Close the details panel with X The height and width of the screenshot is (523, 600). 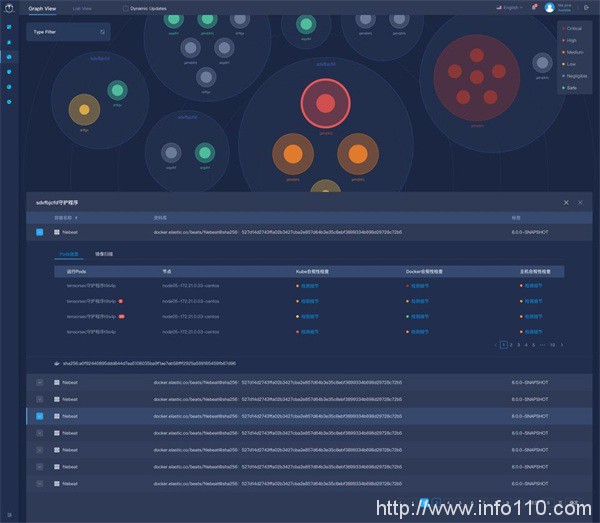(x=580, y=202)
